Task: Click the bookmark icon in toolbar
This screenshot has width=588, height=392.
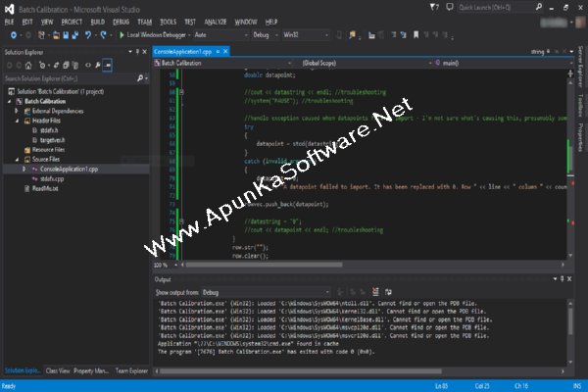Action: [x=416, y=35]
